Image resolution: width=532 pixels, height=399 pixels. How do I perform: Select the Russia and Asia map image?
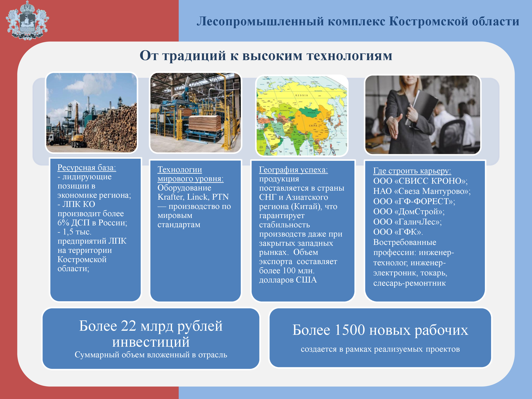302,116
